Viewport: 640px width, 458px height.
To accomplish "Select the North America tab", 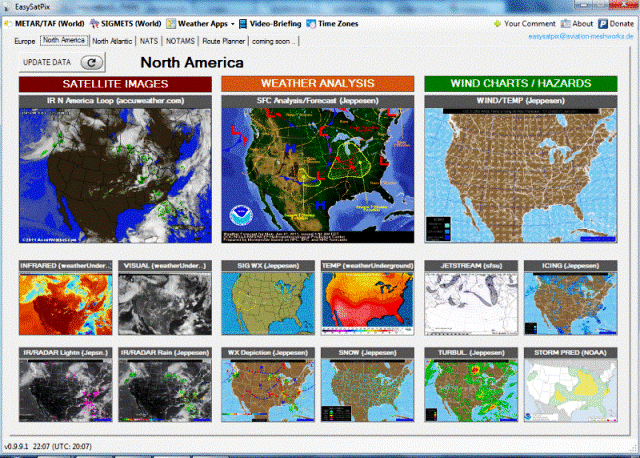I will pyautogui.click(x=64, y=40).
